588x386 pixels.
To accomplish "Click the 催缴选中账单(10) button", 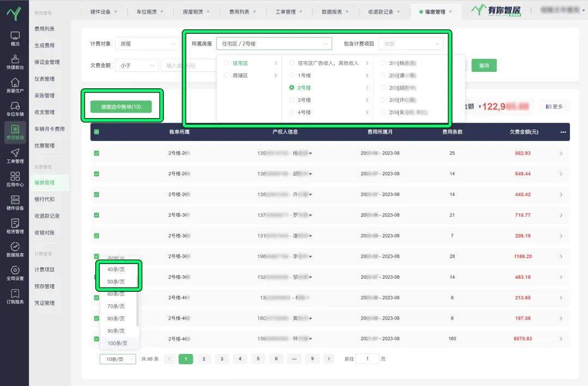I will click(121, 107).
